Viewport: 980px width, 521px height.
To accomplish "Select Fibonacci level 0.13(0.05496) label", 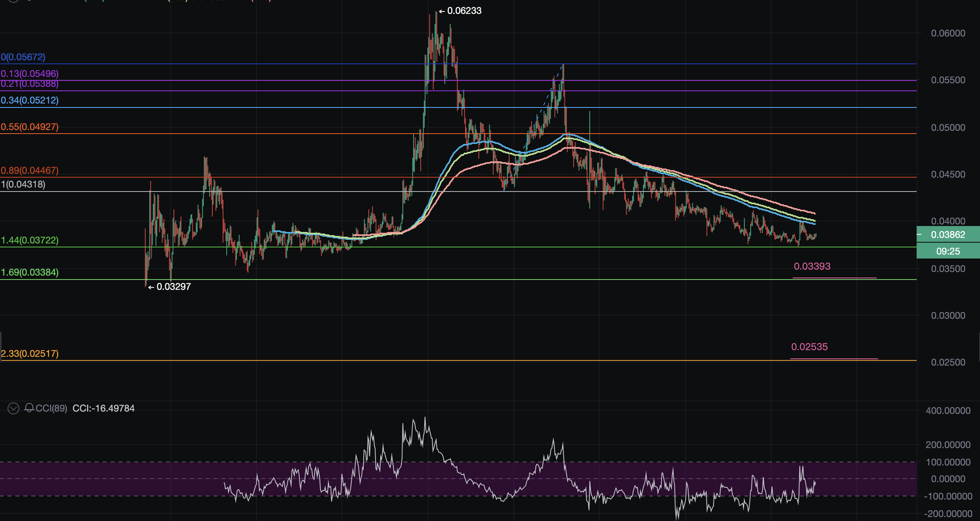I will click(30, 74).
